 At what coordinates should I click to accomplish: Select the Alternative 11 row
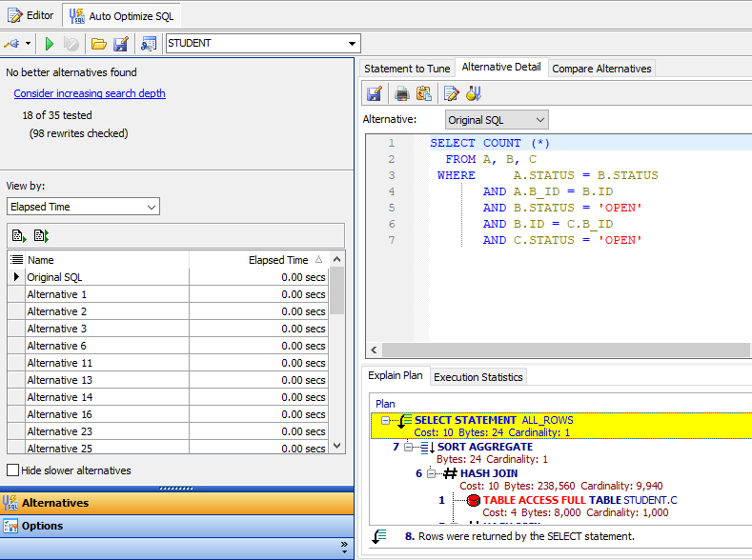click(168, 363)
